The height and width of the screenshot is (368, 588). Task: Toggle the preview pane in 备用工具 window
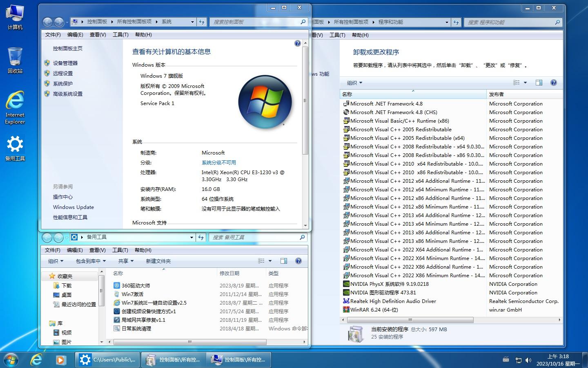(x=284, y=261)
